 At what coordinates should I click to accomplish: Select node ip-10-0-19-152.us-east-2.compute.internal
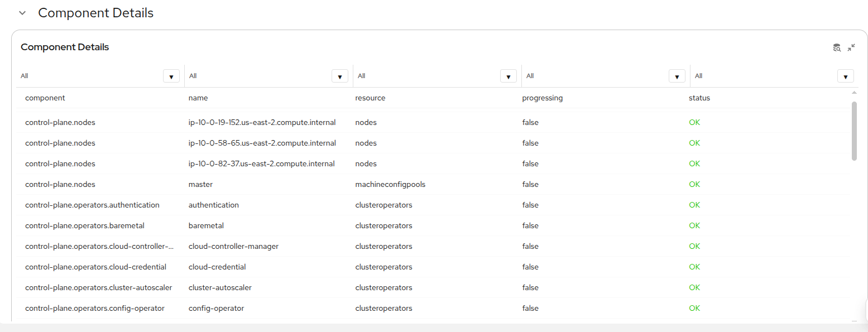point(262,123)
